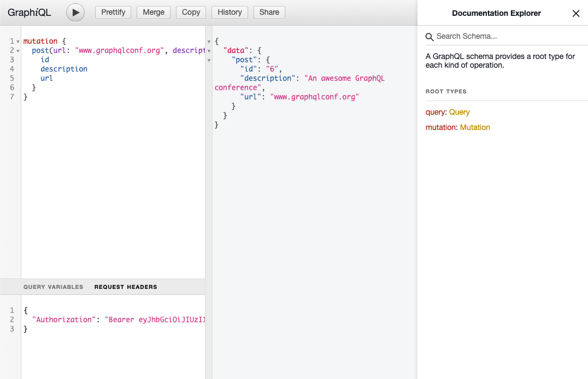Collapse the post field fold arrow on line 2
This screenshot has height=379, width=588.
coord(18,51)
